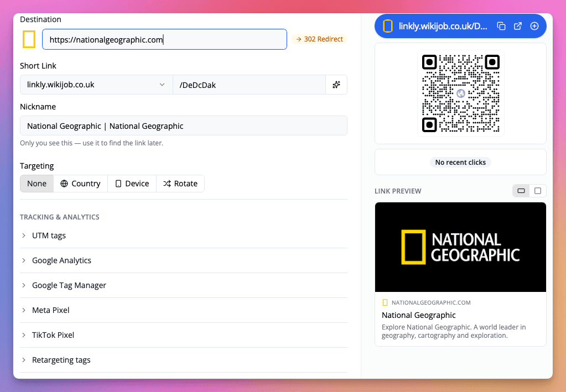Generate random slug with sparkle icon

coord(336,85)
